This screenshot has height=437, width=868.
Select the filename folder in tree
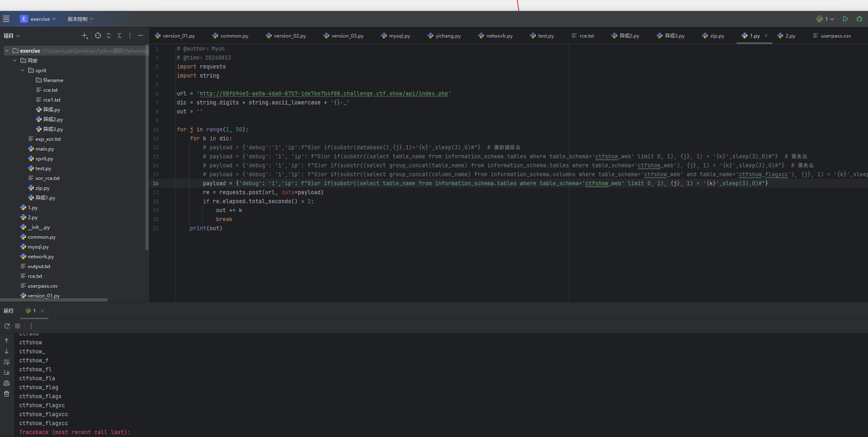(x=49, y=80)
